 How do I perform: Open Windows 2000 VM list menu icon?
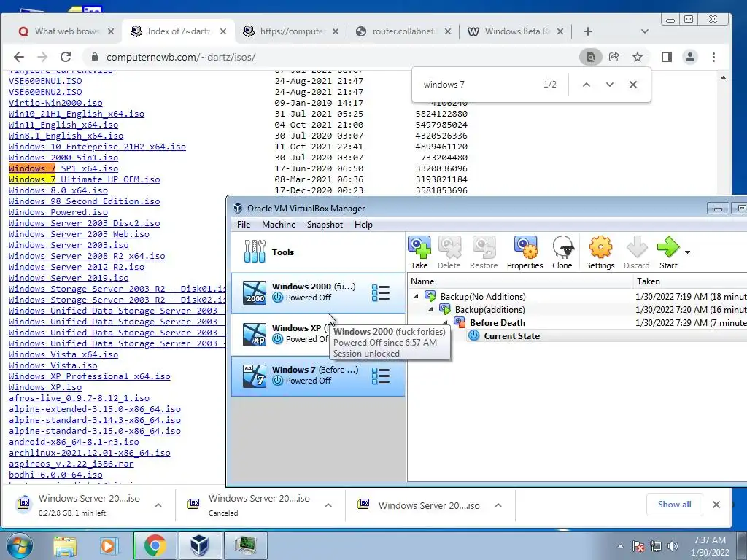pyautogui.click(x=380, y=293)
